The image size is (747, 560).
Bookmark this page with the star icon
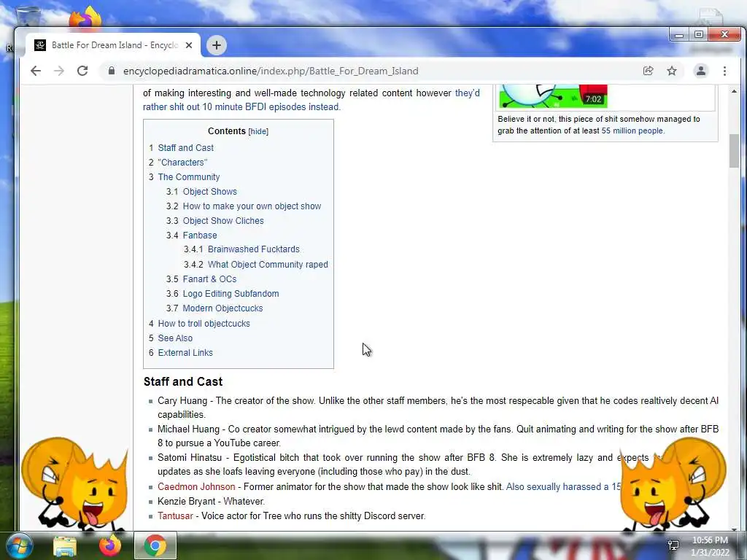point(672,71)
